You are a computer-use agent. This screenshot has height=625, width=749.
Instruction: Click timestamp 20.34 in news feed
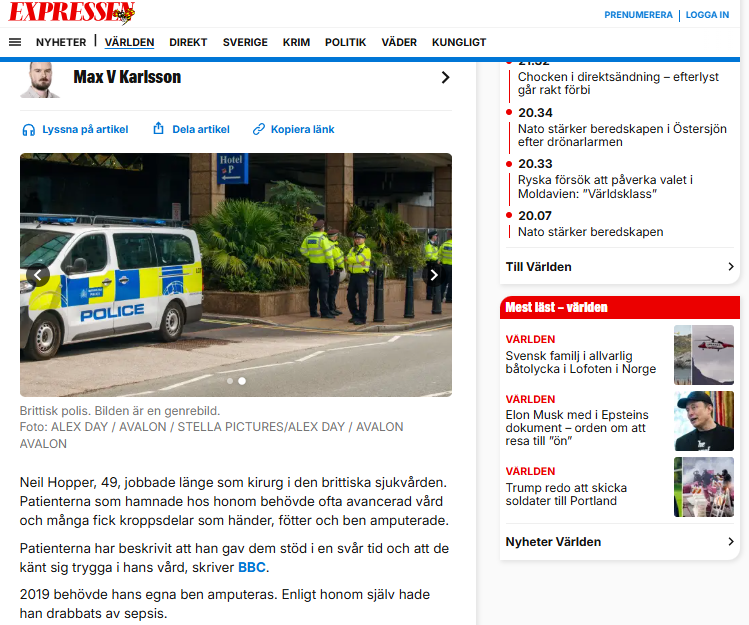click(535, 113)
